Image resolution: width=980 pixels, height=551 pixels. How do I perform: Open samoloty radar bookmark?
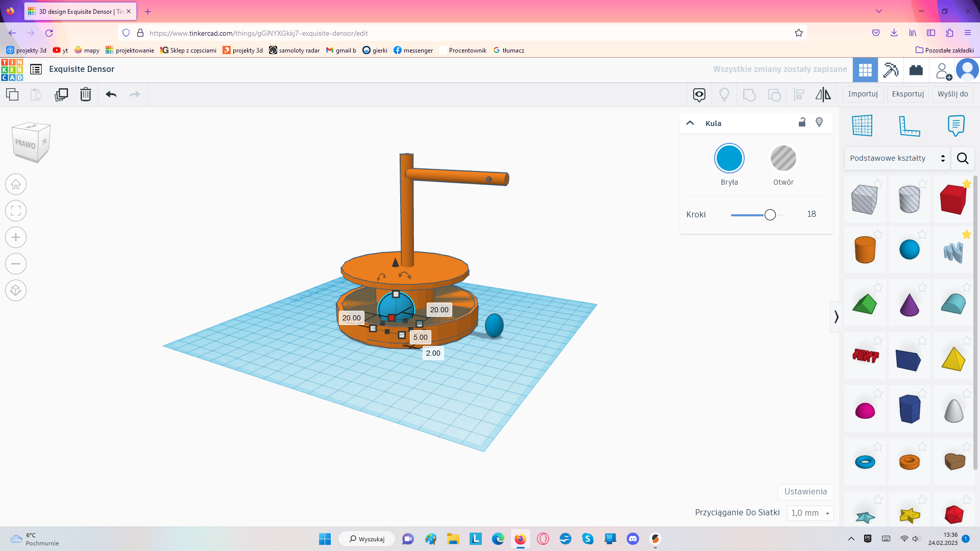(294, 50)
